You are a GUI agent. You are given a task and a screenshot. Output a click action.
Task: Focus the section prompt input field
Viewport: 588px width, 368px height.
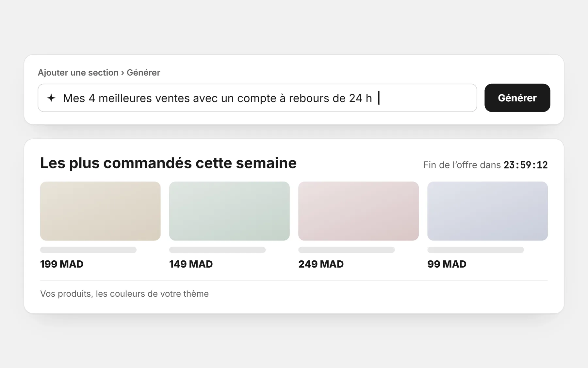pyautogui.click(x=257, y=98)
